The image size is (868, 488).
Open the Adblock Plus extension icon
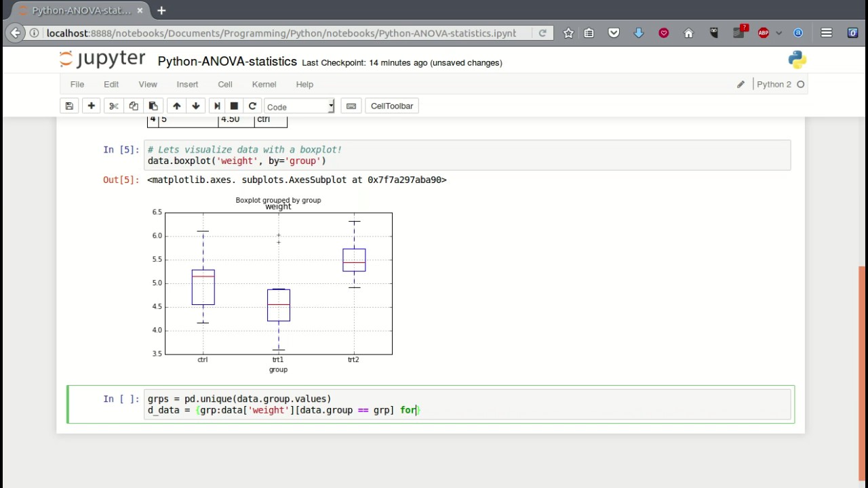(764, 33)
